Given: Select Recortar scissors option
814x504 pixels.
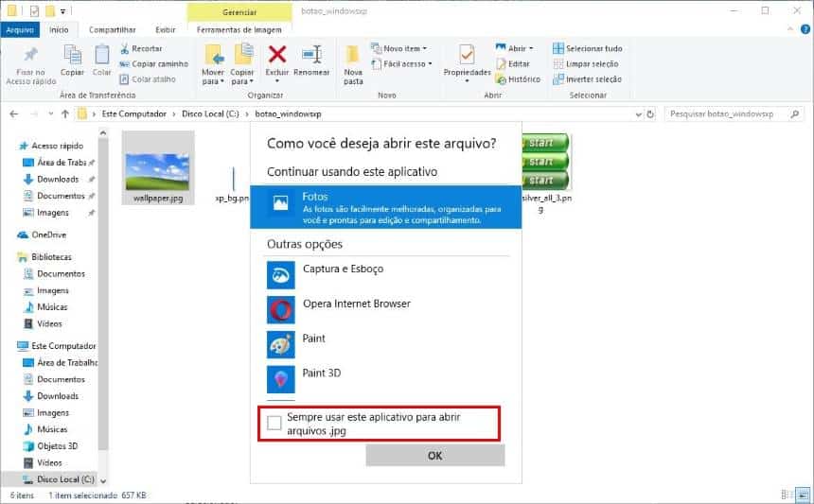Looking at the screenshot, I should [141, 48].
